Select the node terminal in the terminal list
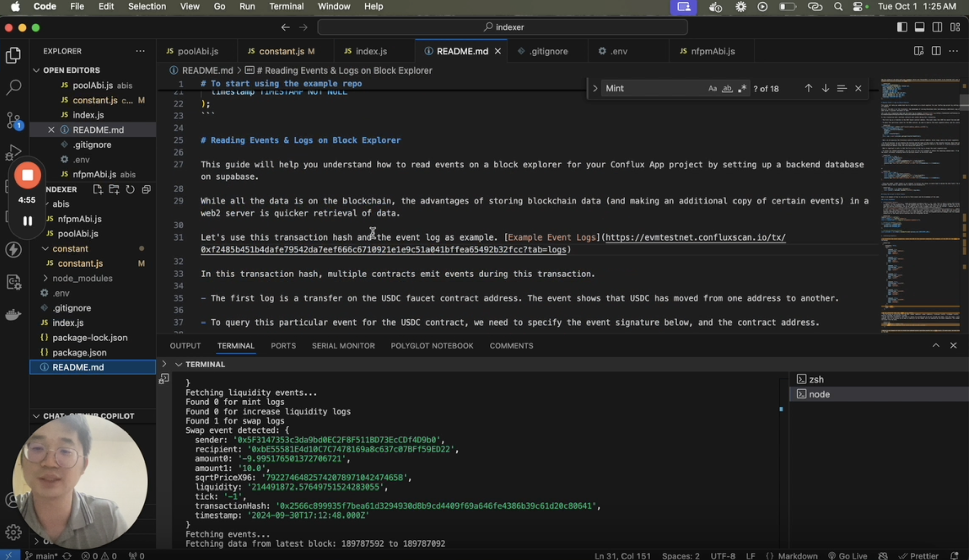The width and height of the screenshot is (969, 560). point(819,394)
